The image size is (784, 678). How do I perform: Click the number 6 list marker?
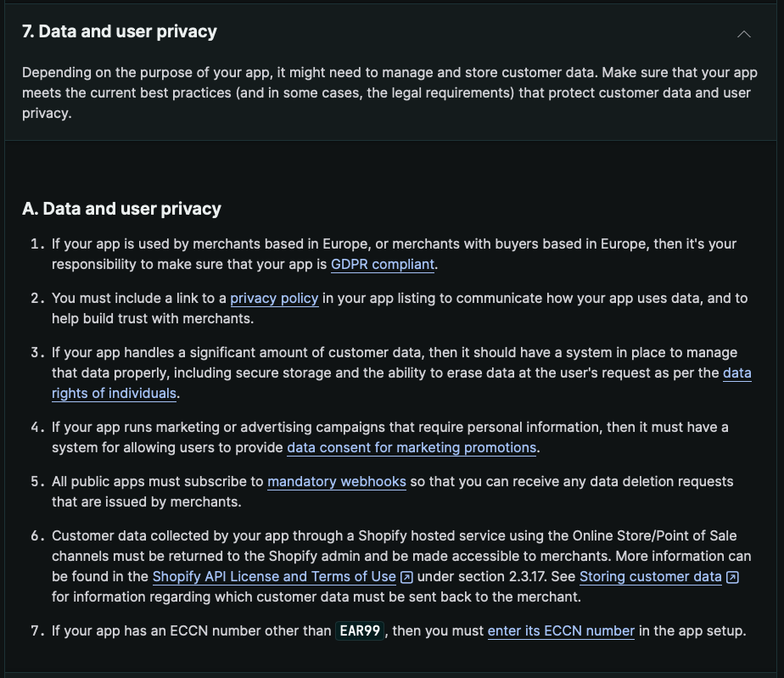[36, 535]
